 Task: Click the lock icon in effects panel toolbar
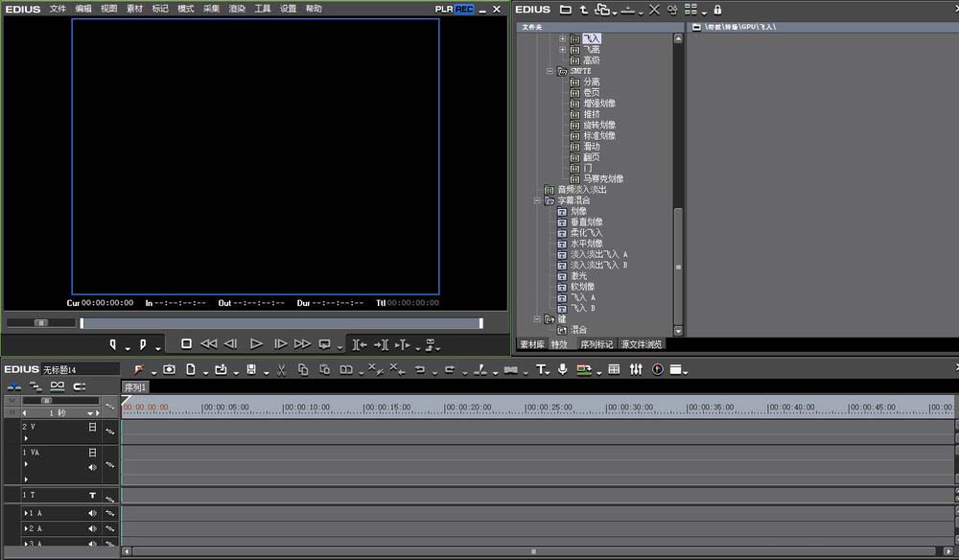click(x=717, y=10)
